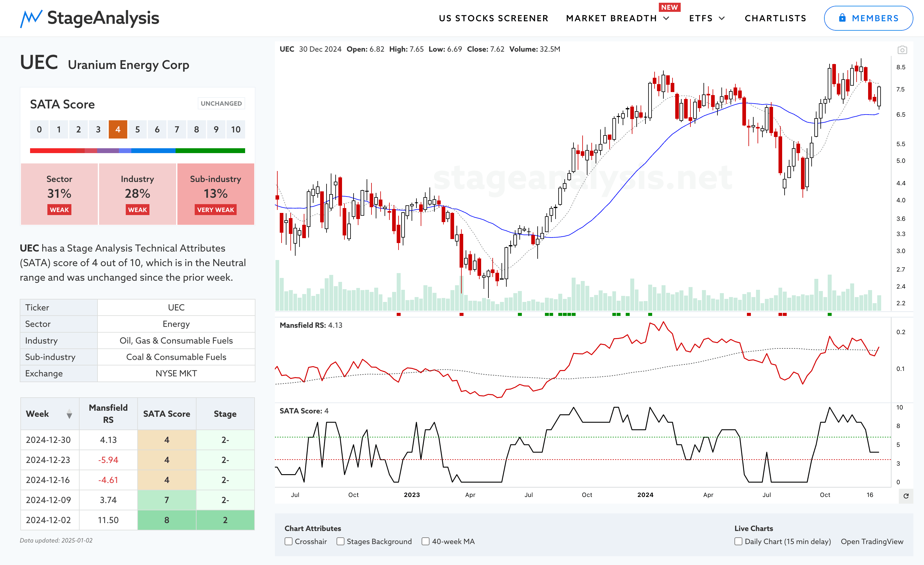
Task: Open Market Breadth menu item
Action: point(611,18)
